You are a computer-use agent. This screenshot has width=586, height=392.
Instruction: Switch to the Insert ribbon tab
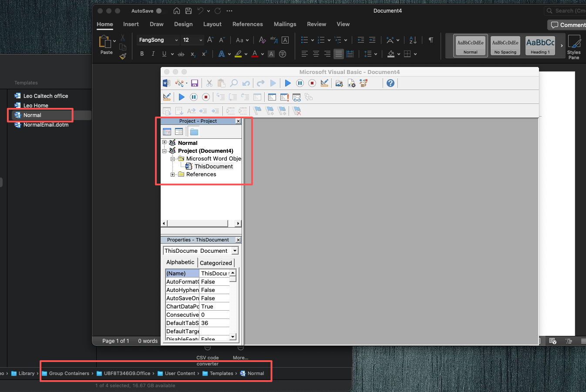pos(131,24)
